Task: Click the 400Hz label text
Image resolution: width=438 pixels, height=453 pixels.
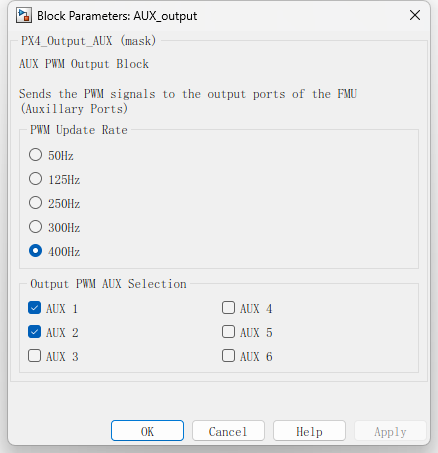Action: [x=64, y=252]
